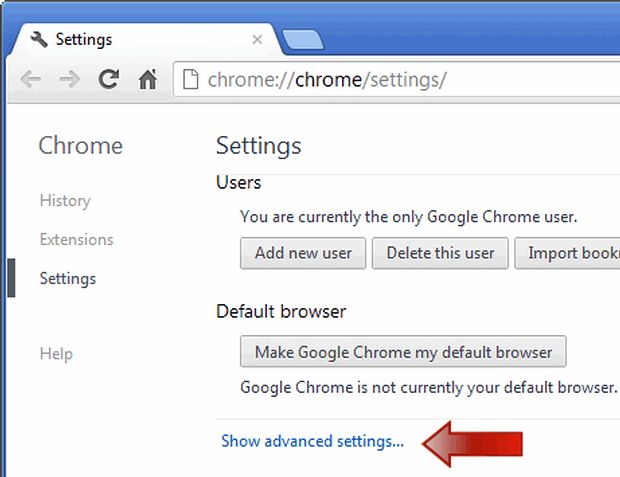Click the Import bookmarks button
The width and height of the screenshot is (620, 477).
pyautogui.click(x=567, y=253)
